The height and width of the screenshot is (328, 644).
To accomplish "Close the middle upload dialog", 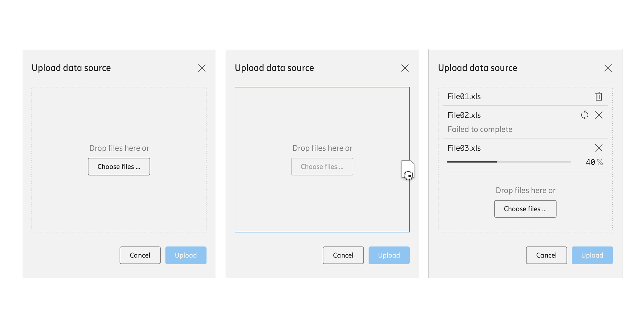I will (x=405, y=68).
